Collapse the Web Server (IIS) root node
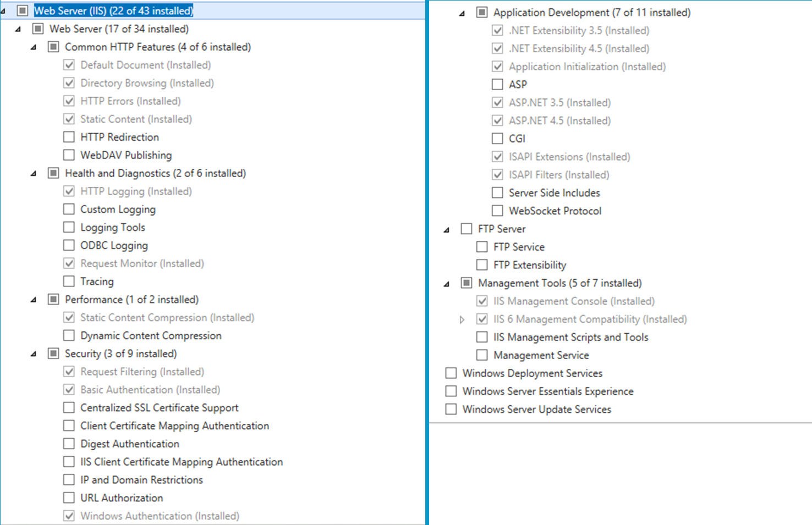The height and width of the screenshot is (525, 812). coord(4,9)
